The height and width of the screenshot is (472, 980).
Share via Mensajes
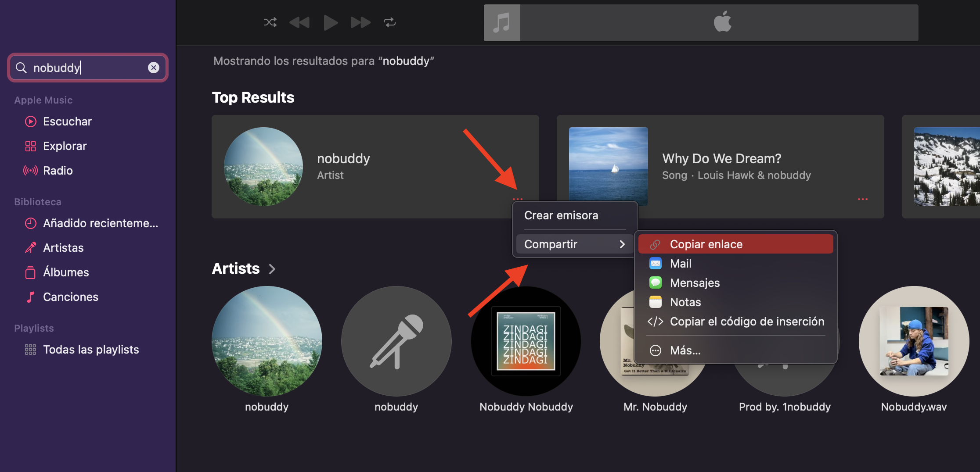[x=736, y=283]
